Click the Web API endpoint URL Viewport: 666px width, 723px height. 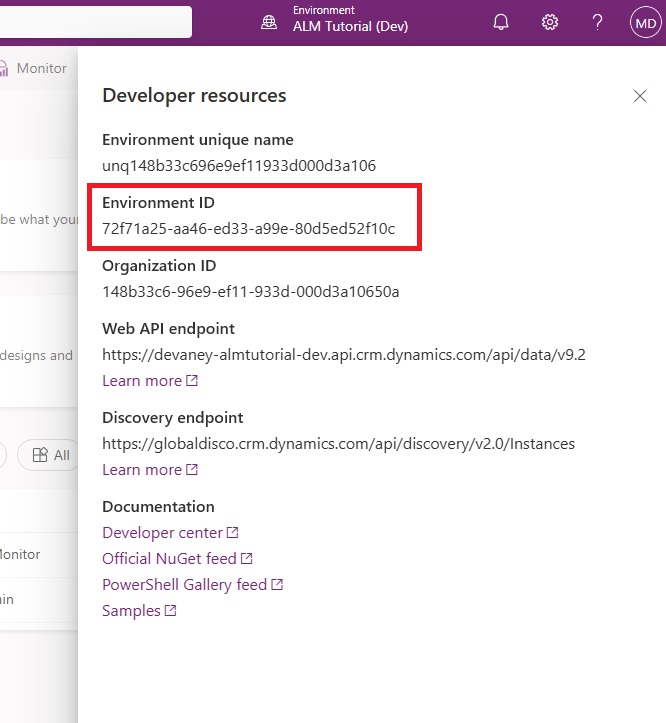pos(344,355)
